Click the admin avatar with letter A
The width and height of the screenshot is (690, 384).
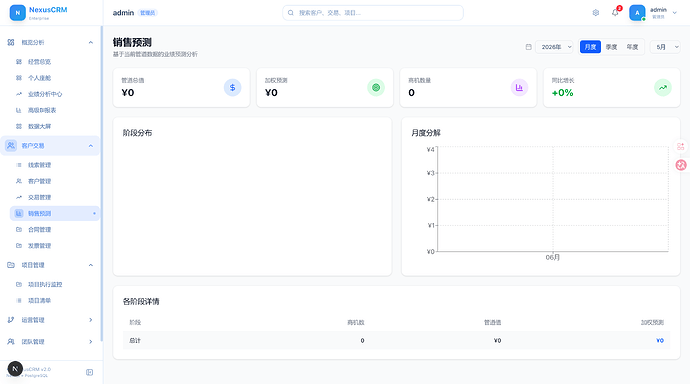point(637,13)
